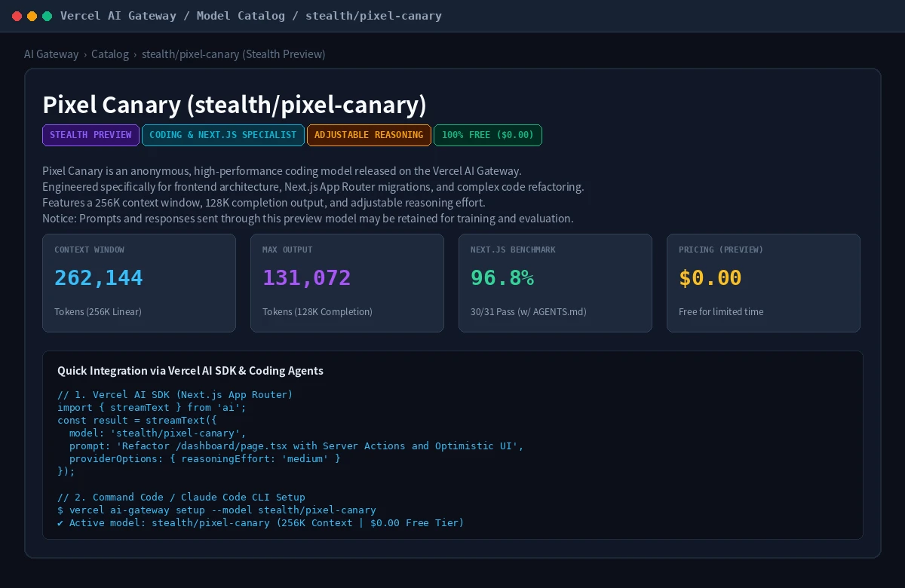This screenshot has width=905, height=588.
Task: Click the MAX OUTPUT card label
Action: coord(287,250)
